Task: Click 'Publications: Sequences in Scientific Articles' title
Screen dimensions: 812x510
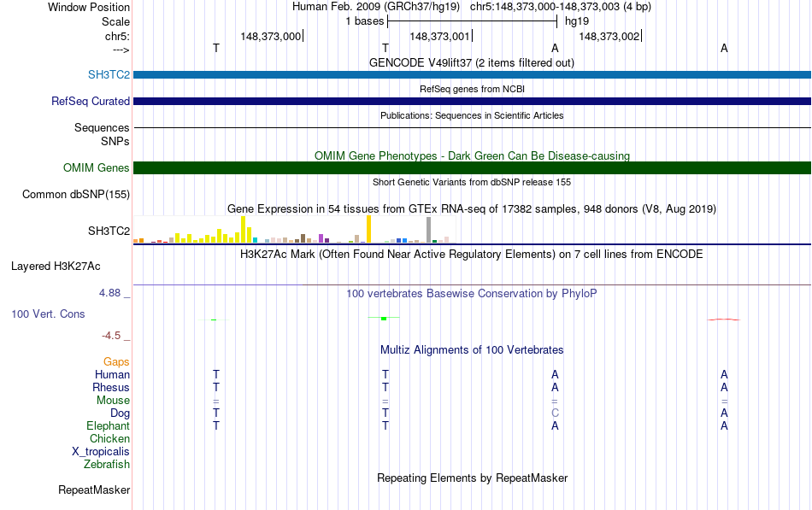Action: pyautogui.click(x=472, y=115)
